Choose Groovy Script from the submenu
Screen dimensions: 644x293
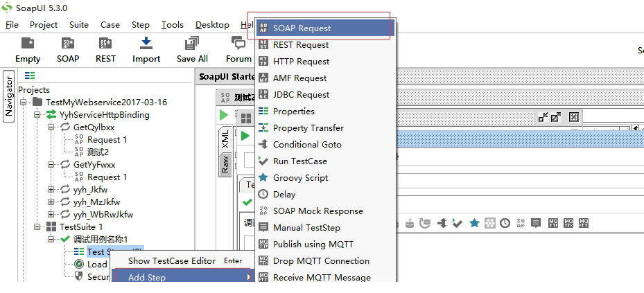(325, 178)
